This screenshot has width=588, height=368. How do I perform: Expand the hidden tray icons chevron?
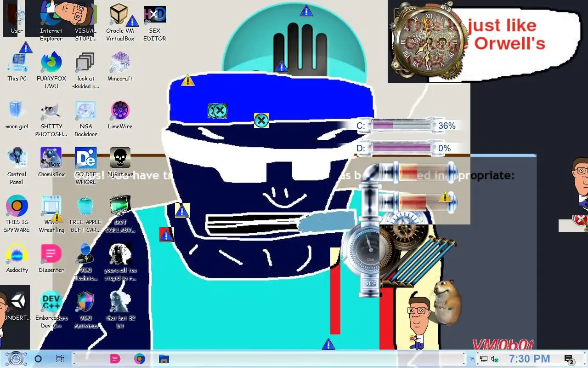point(472,359)
